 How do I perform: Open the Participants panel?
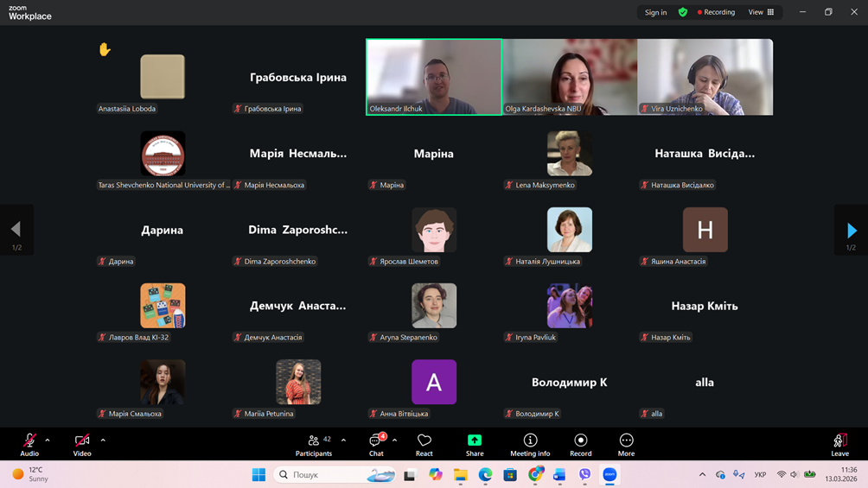pos(313,445)
